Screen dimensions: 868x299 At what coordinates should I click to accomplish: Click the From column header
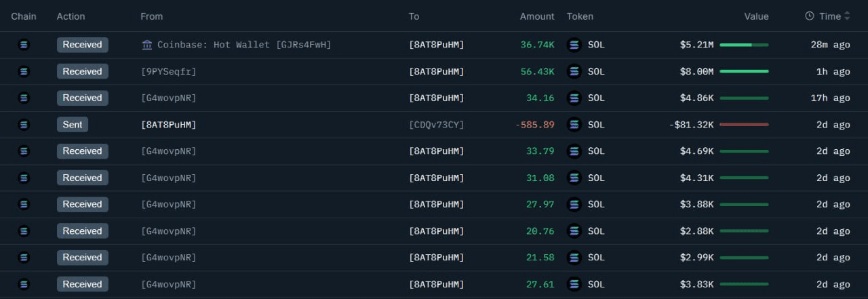tap(151, 16)
